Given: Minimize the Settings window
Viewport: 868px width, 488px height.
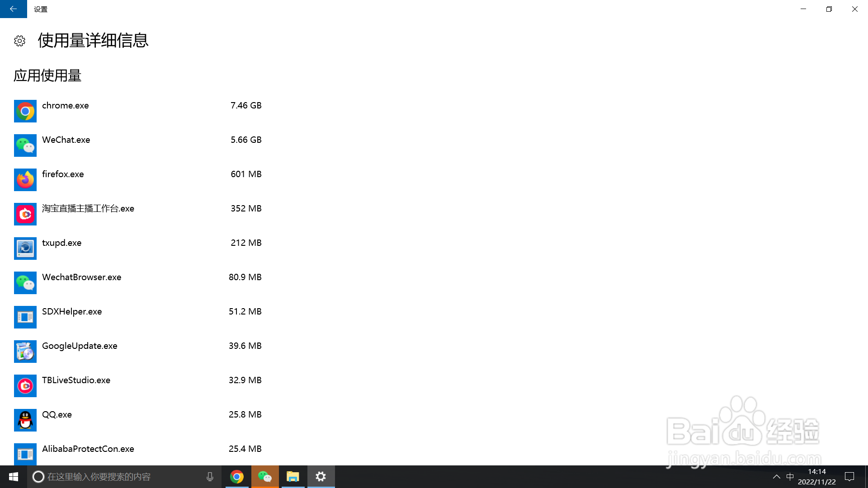Looking at the screenshot, I should click(803, 9).
